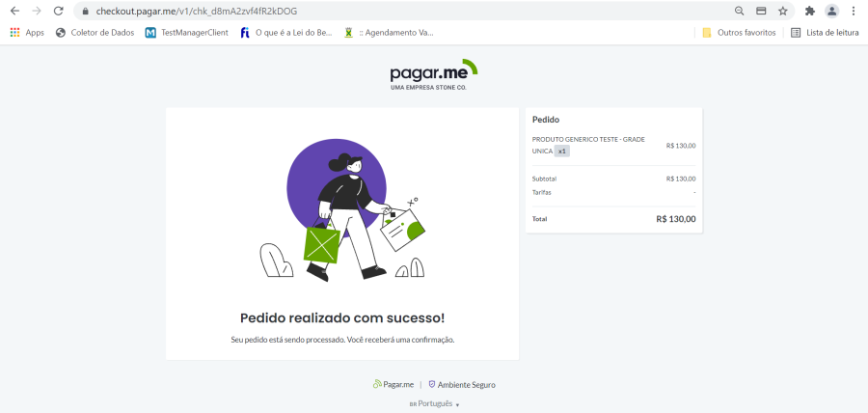Open the Extensions puzzle icon
Image resolution: width=868 pixels, height=413 pixels.
tap(810, 11)
